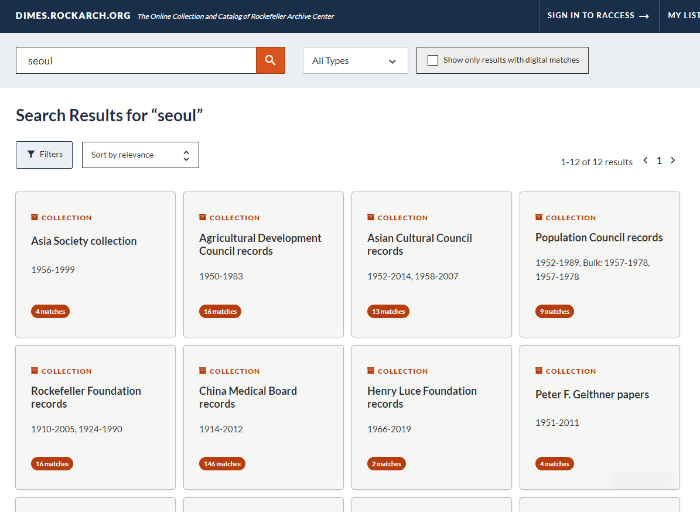Click the 16 matches badge on Agricultural Development Council
700x512 pixels.
click(220, 311)
